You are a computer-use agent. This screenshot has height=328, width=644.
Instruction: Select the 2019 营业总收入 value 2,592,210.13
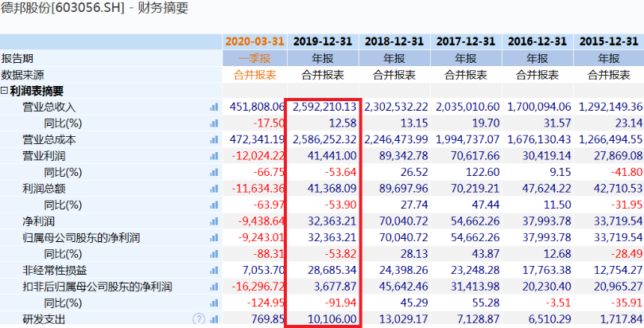tap(324, 107)
